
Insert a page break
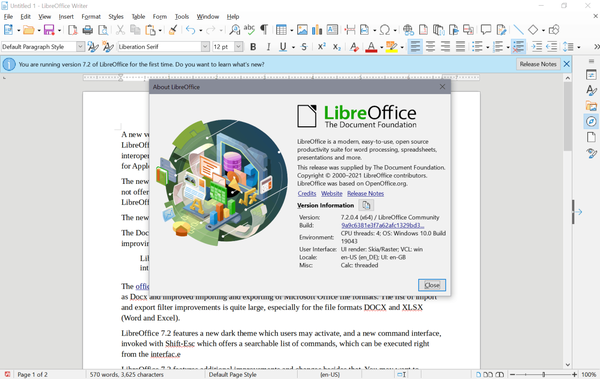click(349, 30)
